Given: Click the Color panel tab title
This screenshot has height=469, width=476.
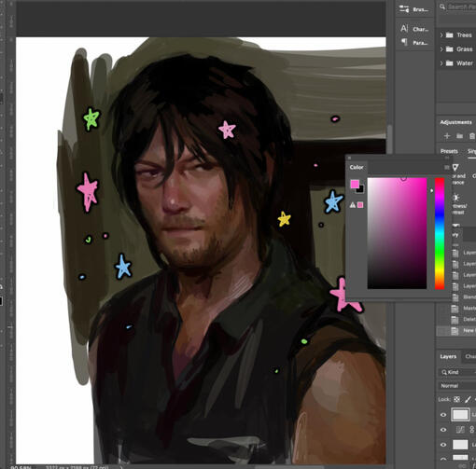Looking at the screenshot, I should point(357,168).
